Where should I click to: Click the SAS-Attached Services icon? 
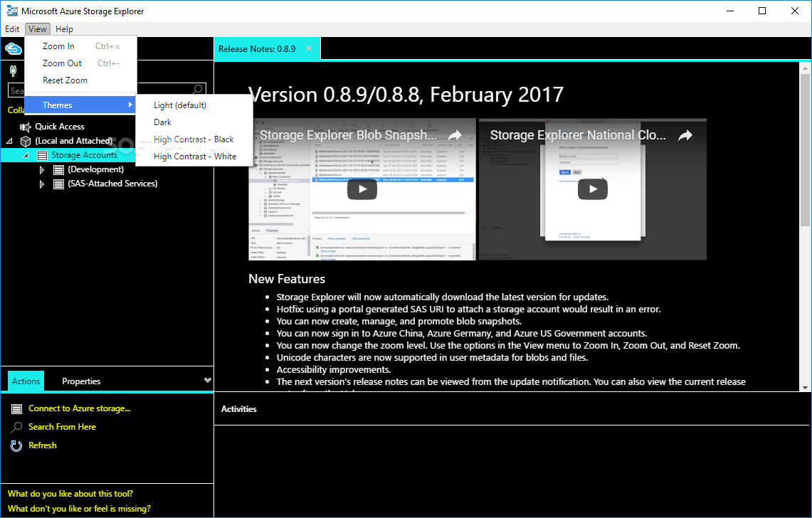[59, 184]
